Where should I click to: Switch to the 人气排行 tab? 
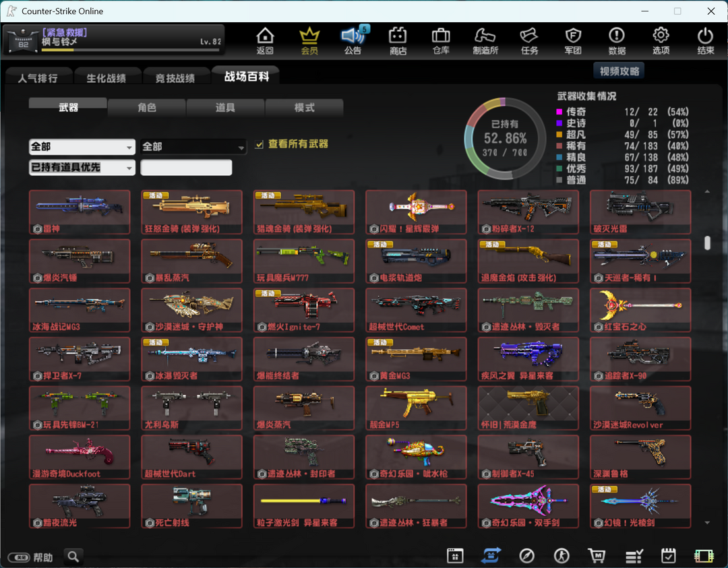coord(38,77)
